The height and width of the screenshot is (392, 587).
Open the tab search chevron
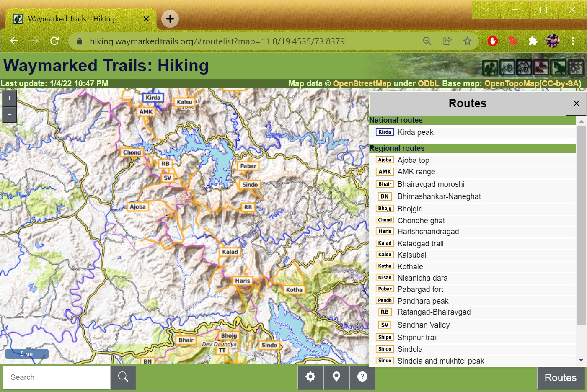point(486,10)
